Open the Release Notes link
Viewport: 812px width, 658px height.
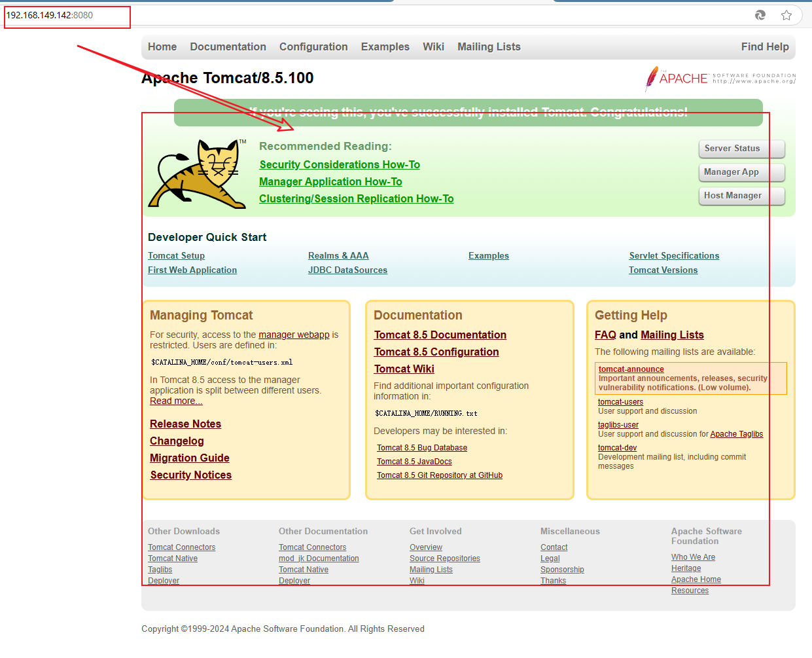pos(185,424)
